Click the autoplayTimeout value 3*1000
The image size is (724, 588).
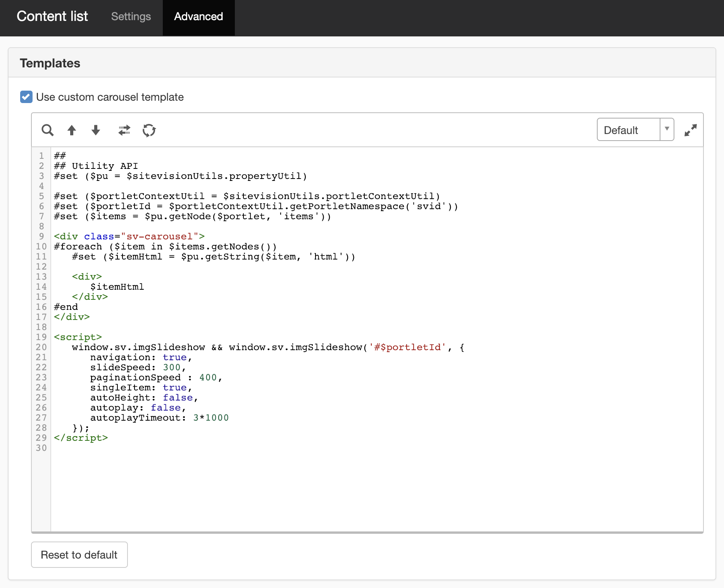(211, 418)
